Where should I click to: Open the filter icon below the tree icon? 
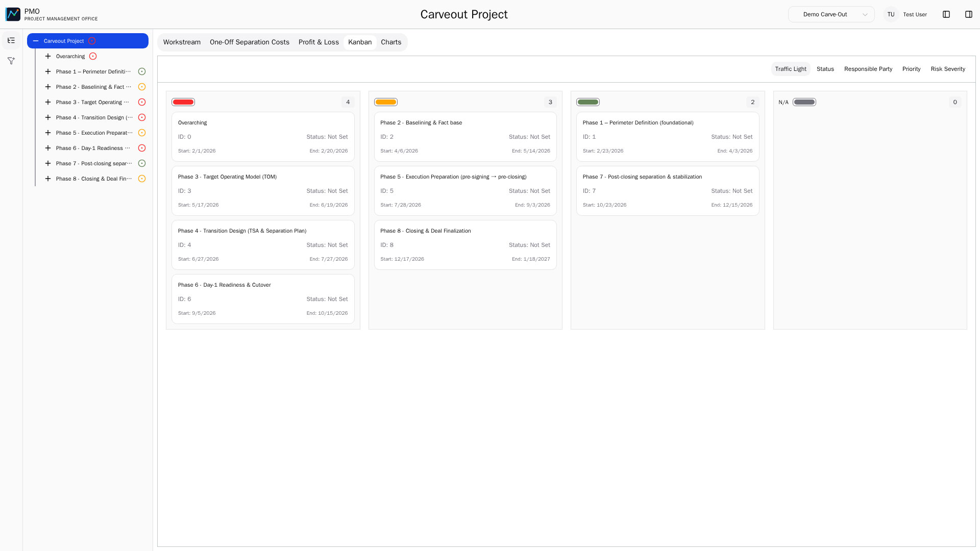pyautogui.click(x=11, y=61)
